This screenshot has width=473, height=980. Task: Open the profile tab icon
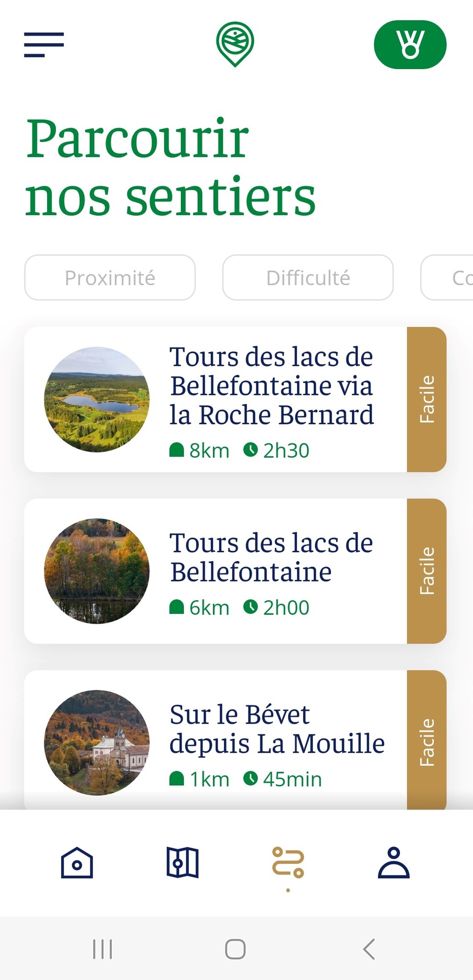point(394,863)
